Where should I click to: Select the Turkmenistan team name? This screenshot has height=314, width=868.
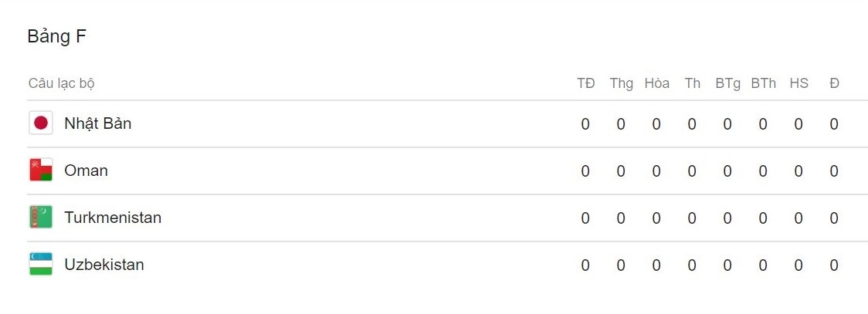113,218
